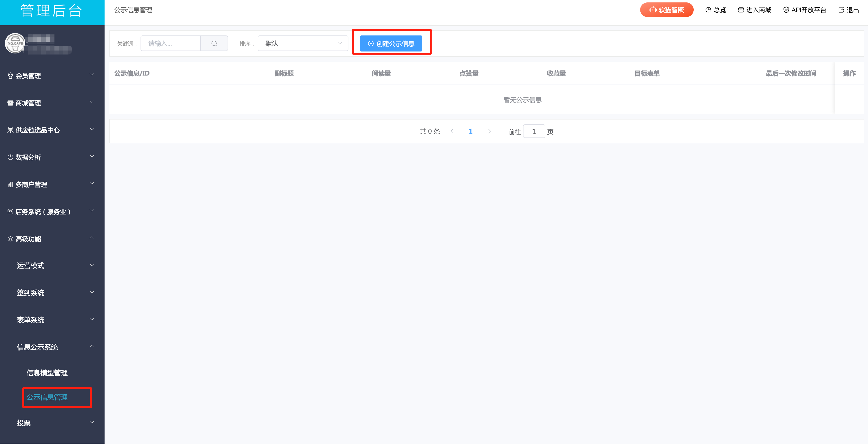Click 进入商城 shop icon

pos(741,10)
